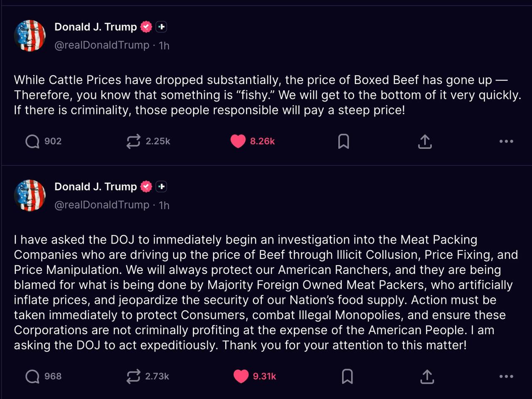The width and height of the screenshot is (532, 399).
Task: Click the plus badge on first post
Action: pyautogui.click(x=162, y=27)
